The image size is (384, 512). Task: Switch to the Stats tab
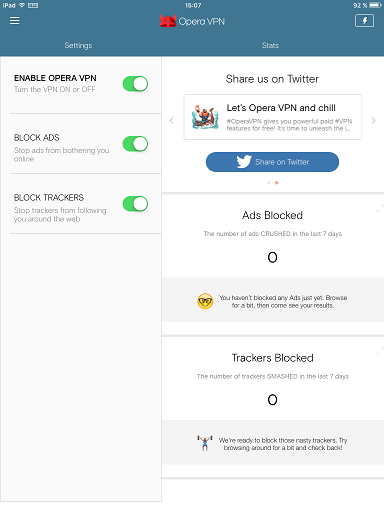[x=270, y=45]
